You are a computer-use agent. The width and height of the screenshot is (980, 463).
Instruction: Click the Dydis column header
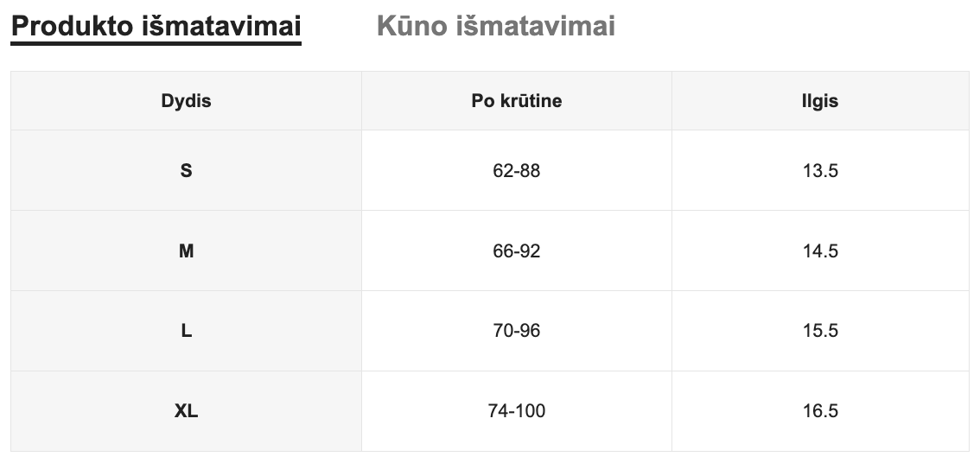pyautogui.click(x=186, y=101)
